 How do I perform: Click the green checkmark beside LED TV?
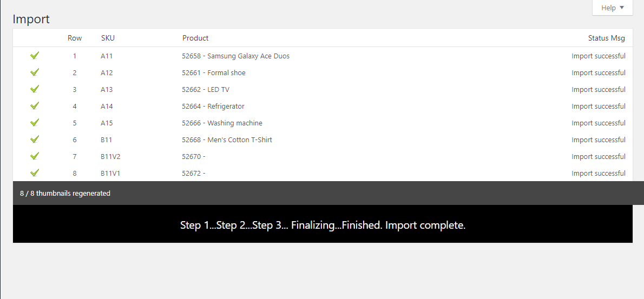click(x=35, y=89)
